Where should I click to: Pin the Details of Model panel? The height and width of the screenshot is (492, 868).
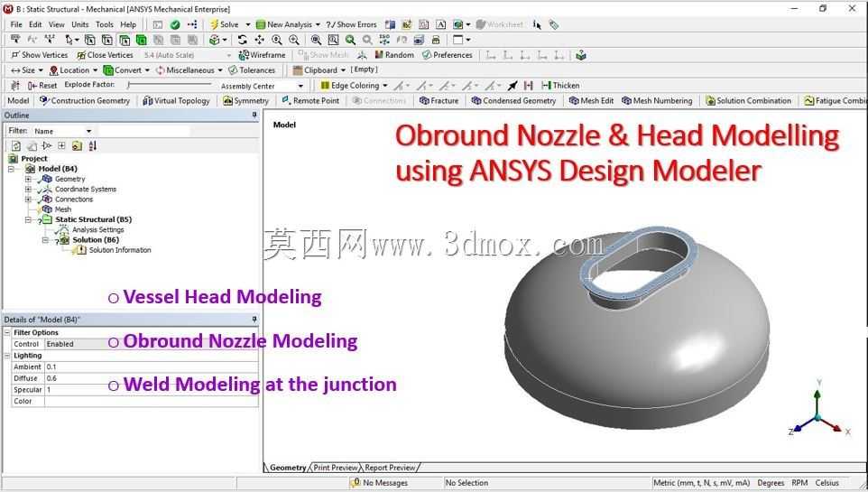pos(254,320)
